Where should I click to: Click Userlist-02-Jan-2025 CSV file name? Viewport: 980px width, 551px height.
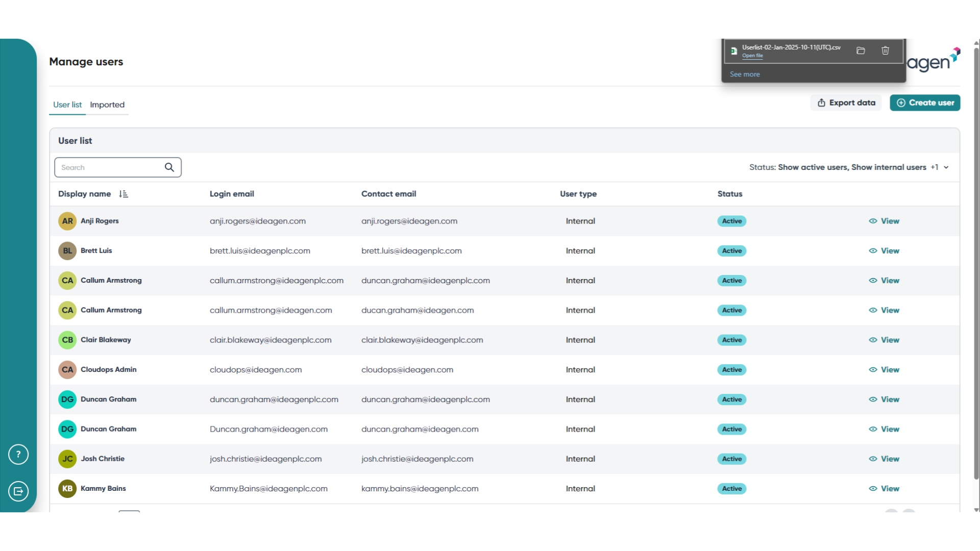click(791, 47)
